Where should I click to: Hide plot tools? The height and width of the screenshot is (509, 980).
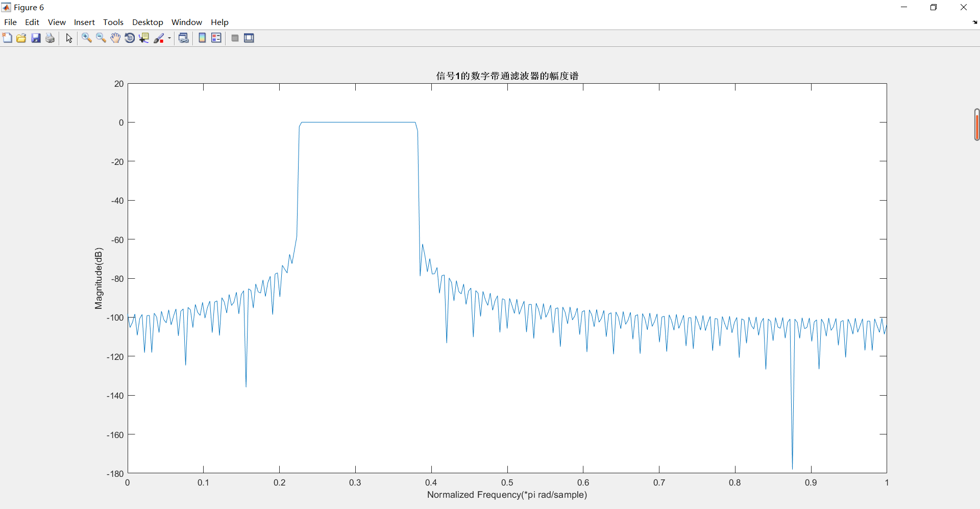click(x=235, y=38)
